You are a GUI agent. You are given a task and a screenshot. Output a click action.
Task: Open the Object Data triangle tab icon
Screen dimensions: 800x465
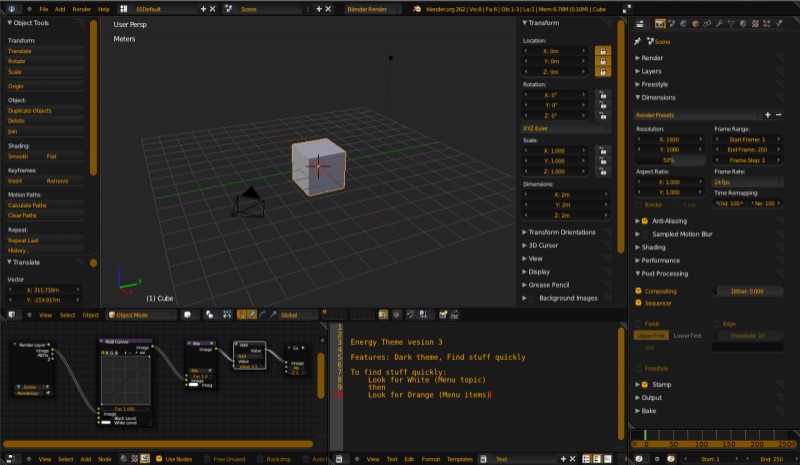pos(731,23)
